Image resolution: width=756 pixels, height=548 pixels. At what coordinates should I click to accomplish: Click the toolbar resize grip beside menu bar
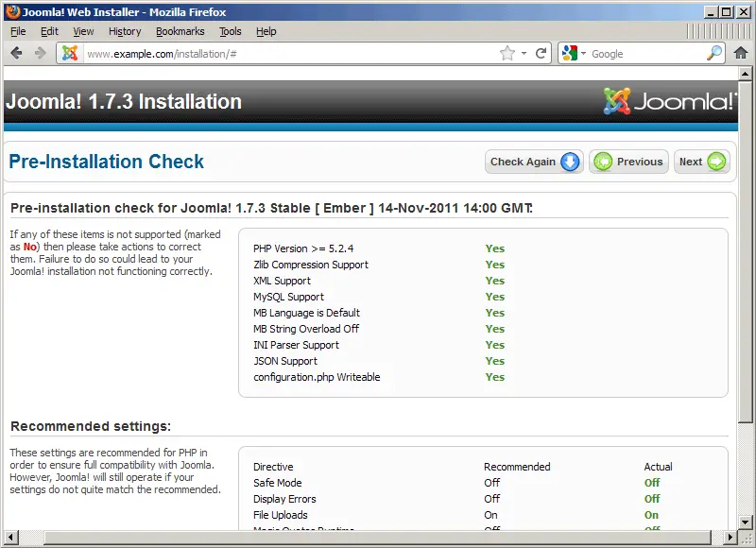[718, 31]
